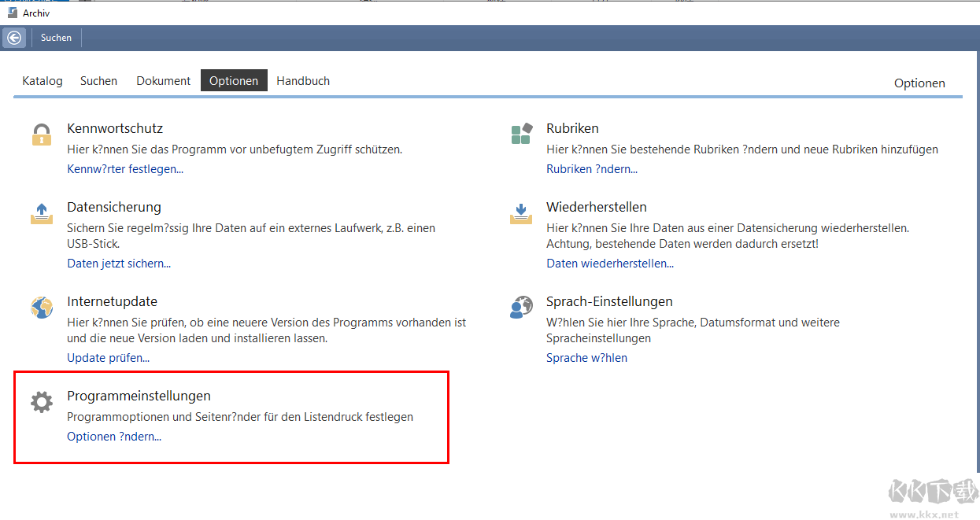
Task: Click the 'Daten jetzt sichern...' link
Action: coord(119,264)
